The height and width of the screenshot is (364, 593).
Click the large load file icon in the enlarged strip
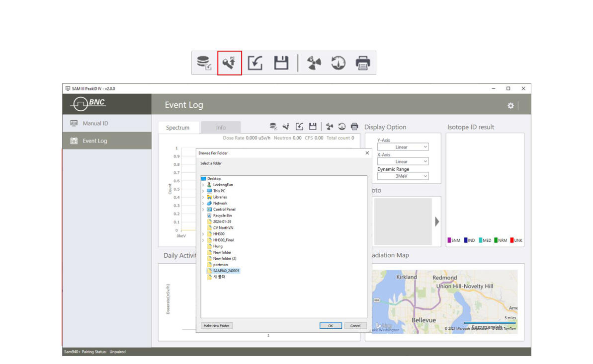point(255,63)
